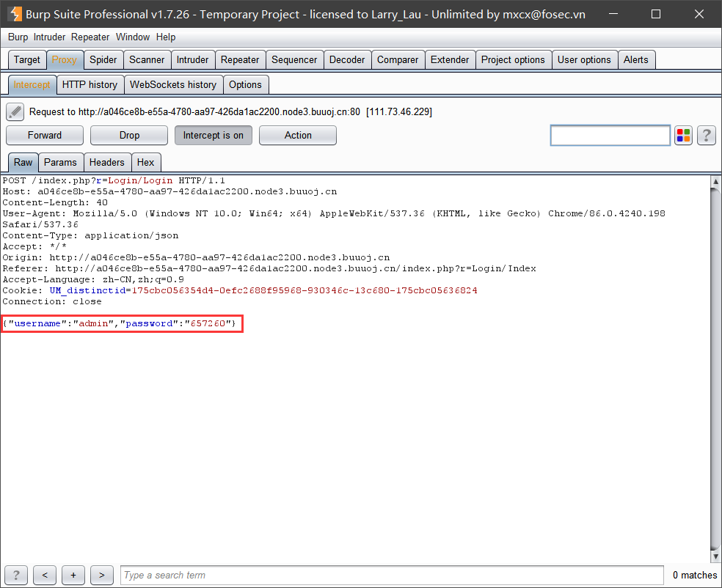722x588 pixels.
Task: Open the Action menu button
Action: tap(298, 135)
